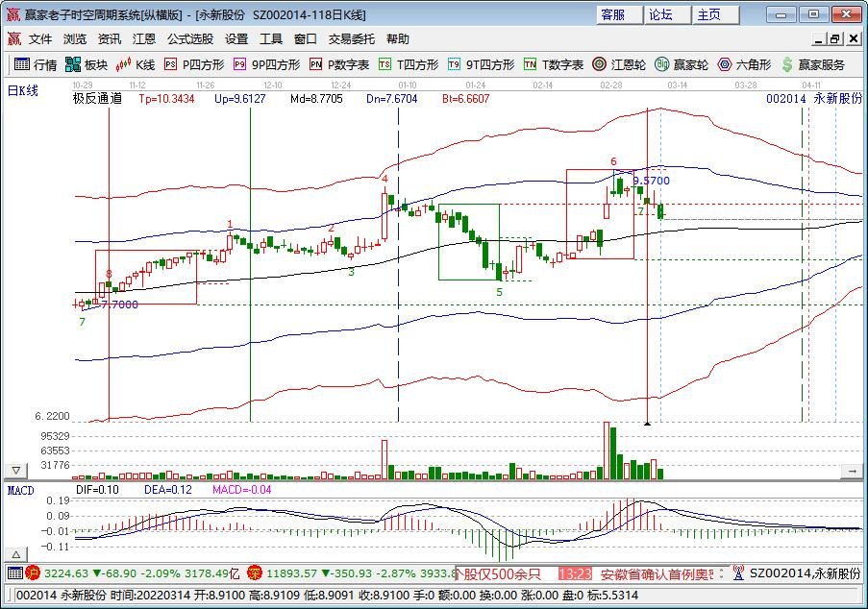
Task: Click the 客服 button in title bar
Action: click(x=619, y=15)
